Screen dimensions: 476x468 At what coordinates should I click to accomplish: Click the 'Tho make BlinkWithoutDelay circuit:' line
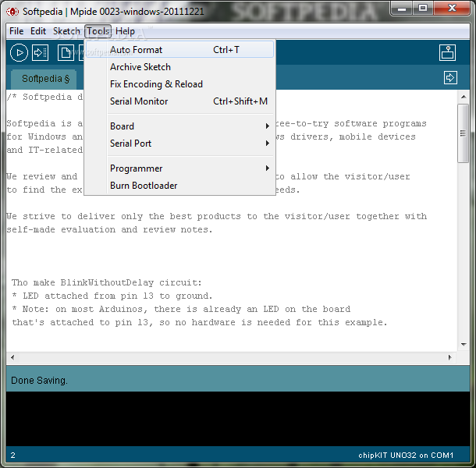107,282
